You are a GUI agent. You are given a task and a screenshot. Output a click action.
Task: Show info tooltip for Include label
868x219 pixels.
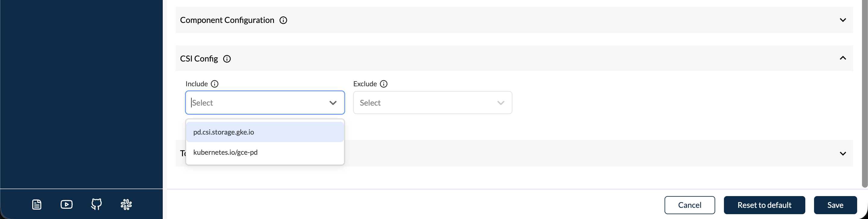coord(215,84)
